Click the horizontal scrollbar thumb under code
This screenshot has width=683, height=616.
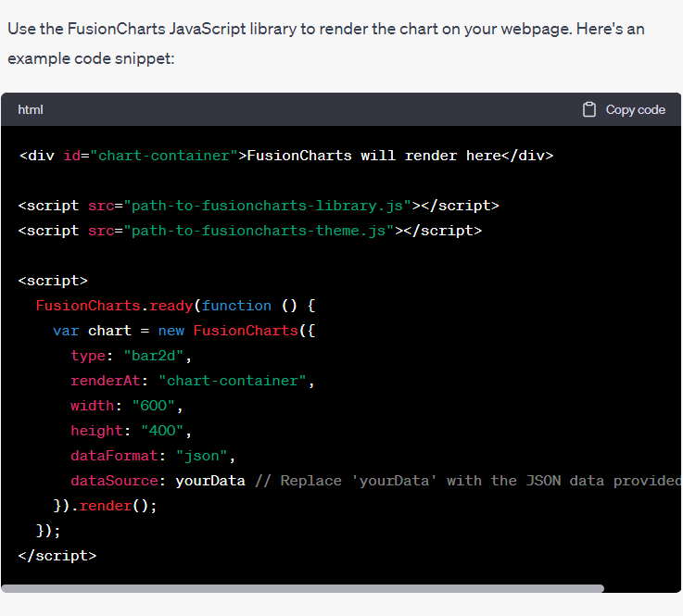(302, 588)
